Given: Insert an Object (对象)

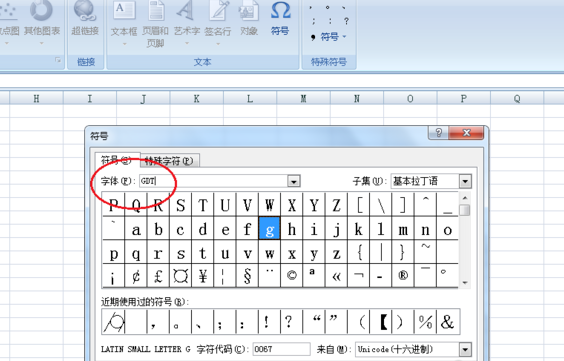Looking at the screenshot, I should [249, 19].
